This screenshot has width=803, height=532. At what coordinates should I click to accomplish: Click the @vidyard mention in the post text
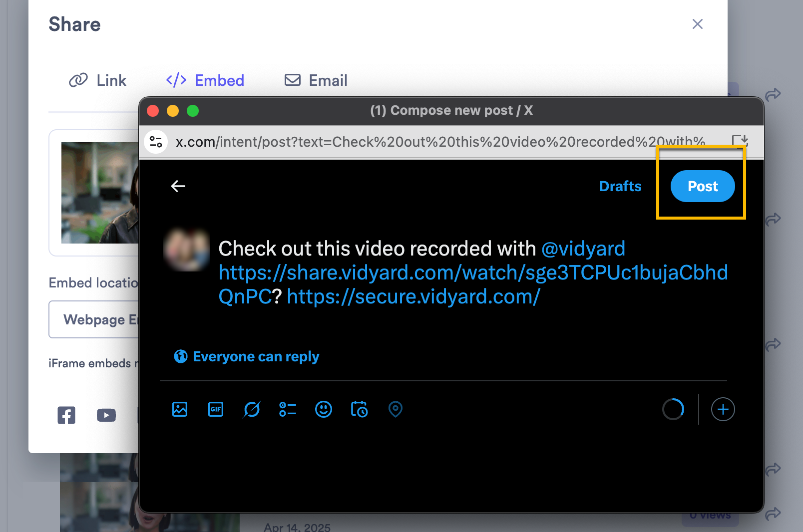tap(583, 249)
